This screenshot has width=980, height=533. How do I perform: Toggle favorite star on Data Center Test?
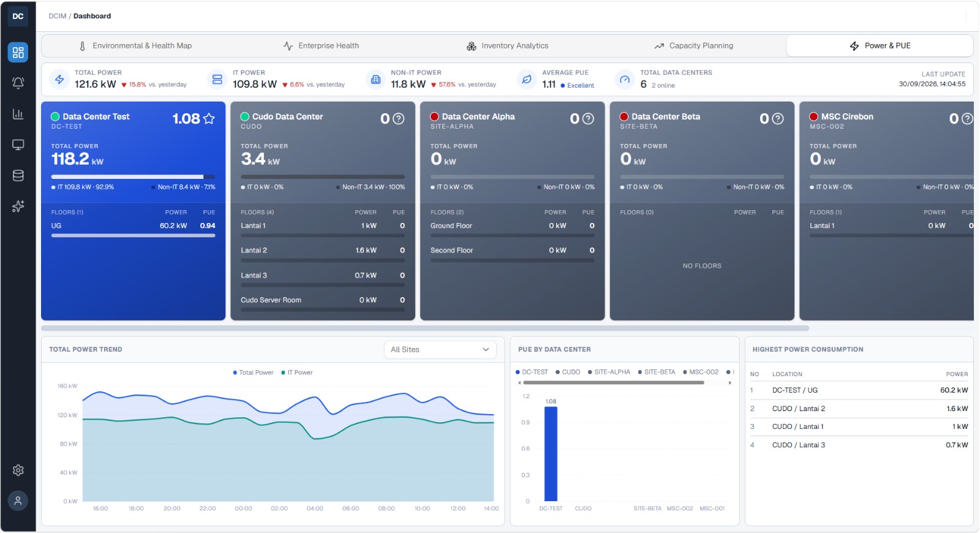(x=209, y=118)
